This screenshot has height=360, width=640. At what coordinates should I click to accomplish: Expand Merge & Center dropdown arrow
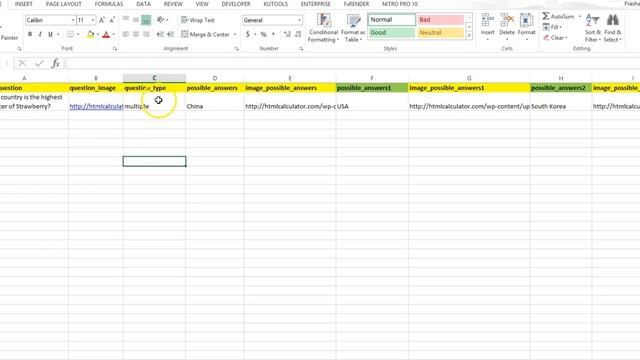point(235,35)
